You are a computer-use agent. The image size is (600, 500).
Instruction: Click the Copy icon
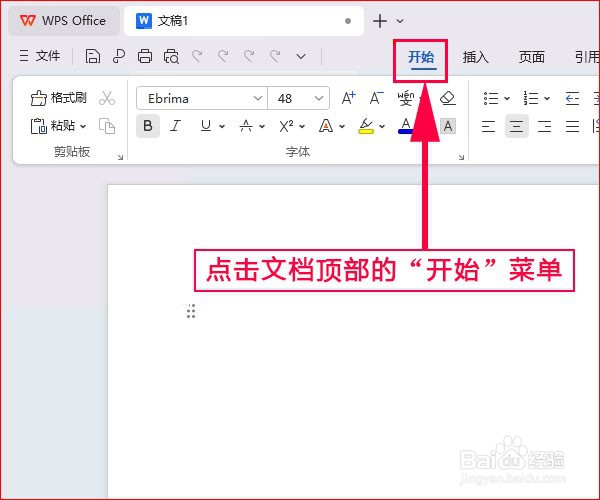point(107,126)
